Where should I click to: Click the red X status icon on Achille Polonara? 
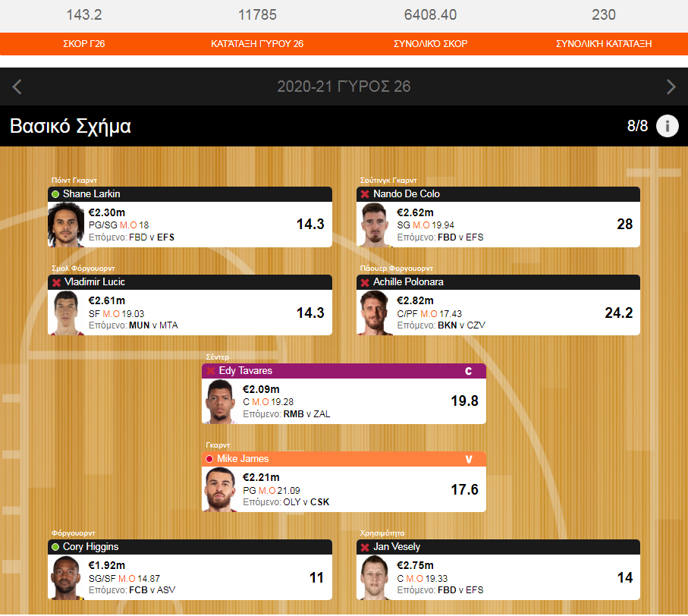[365, 282]
